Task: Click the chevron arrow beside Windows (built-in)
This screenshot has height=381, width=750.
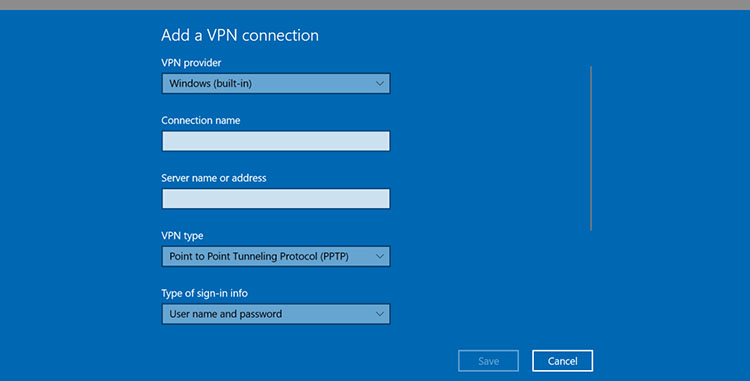Action: pyautogui.click(x=379, y=83)
